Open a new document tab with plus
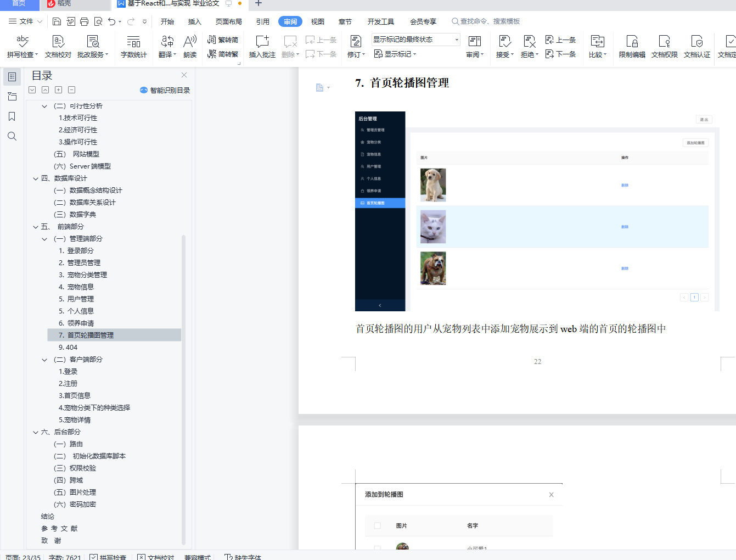 click(x=258, y=3)
